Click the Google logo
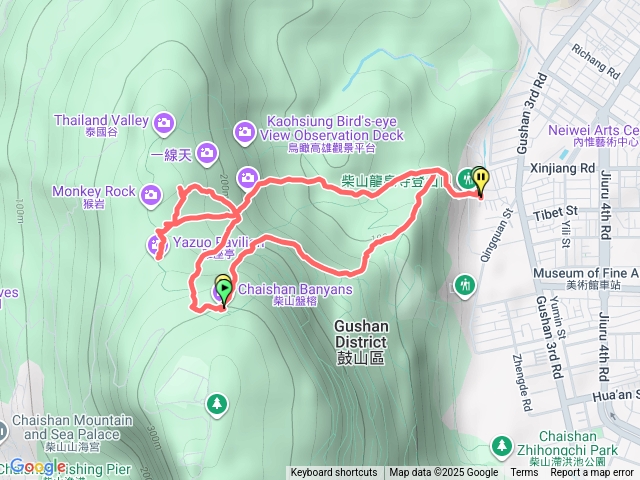The image size is (640, 480). (x=37, y=467)
